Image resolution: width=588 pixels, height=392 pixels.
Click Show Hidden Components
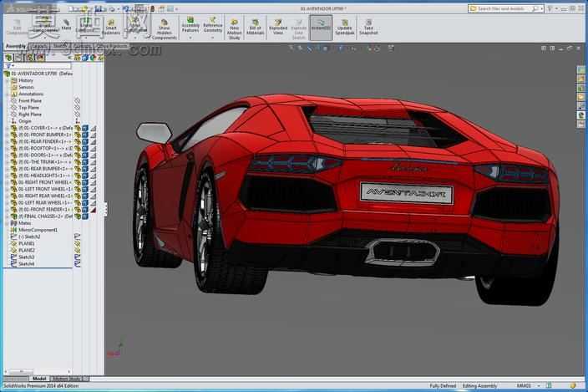(x=165, y=29)
